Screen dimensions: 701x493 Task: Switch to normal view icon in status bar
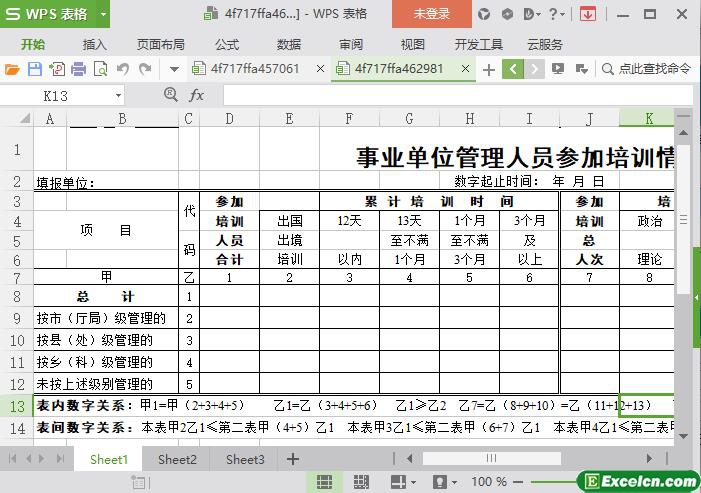(325, 482)
